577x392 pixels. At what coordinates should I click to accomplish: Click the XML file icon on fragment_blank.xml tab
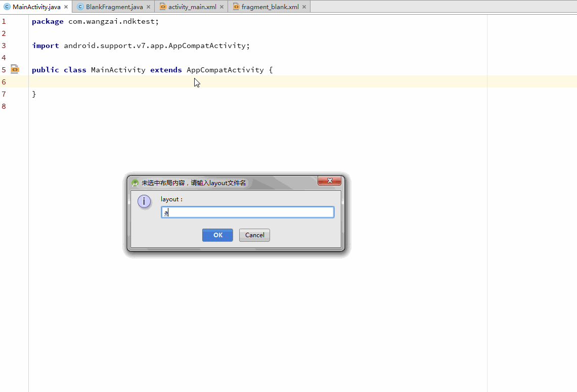236,7
